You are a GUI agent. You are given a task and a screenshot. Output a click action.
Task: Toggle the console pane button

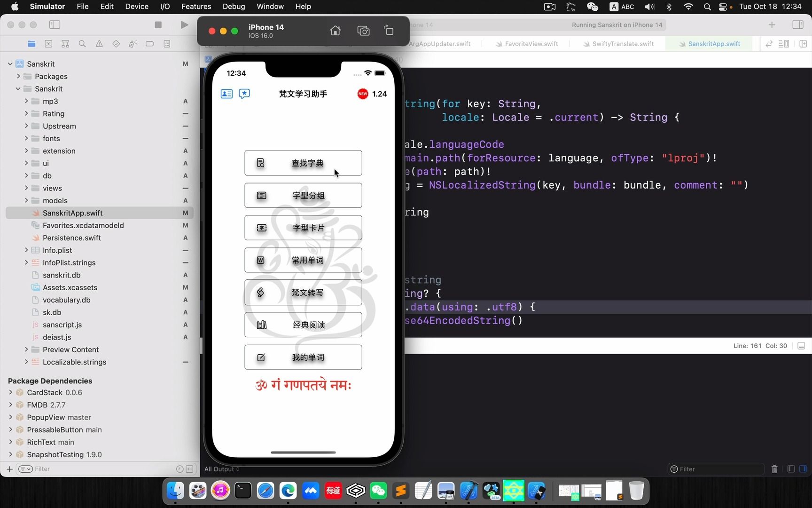(803, 469)
